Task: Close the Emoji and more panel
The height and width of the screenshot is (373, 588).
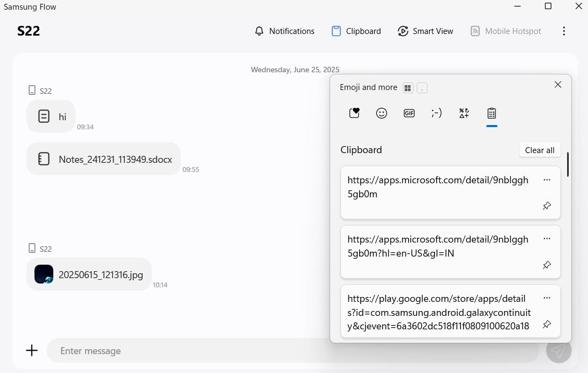Action: 557,84
